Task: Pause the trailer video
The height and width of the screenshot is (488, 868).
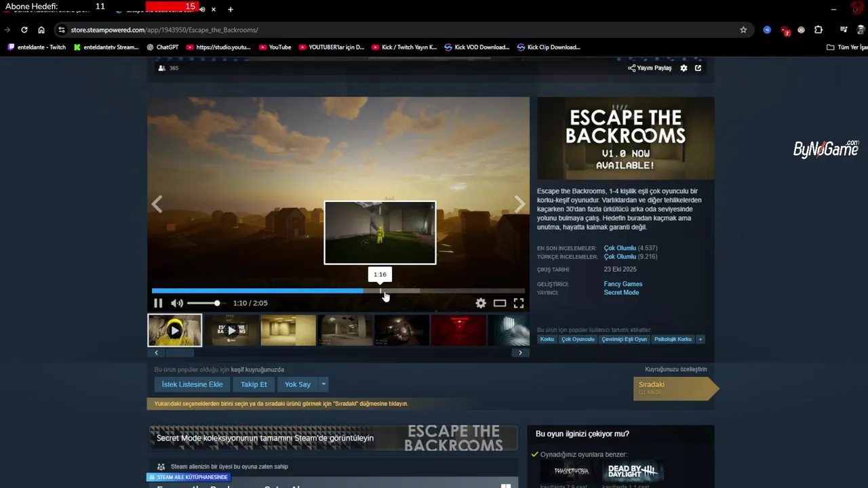Action: [158, 303]
